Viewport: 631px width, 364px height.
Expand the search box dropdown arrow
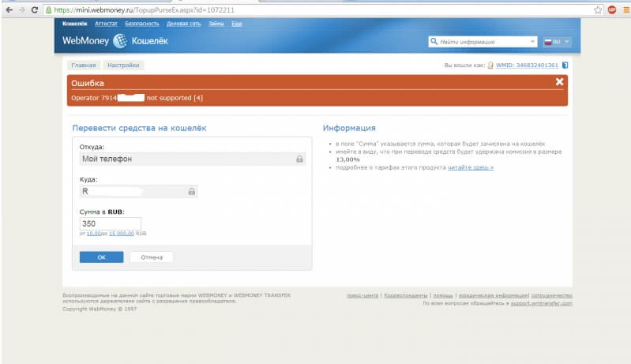coord(532,41)
